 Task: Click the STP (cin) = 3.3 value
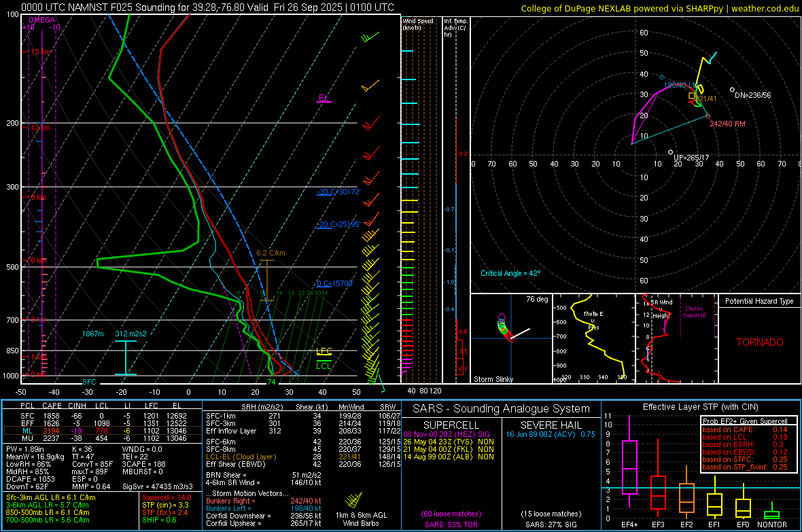[165, 505]
